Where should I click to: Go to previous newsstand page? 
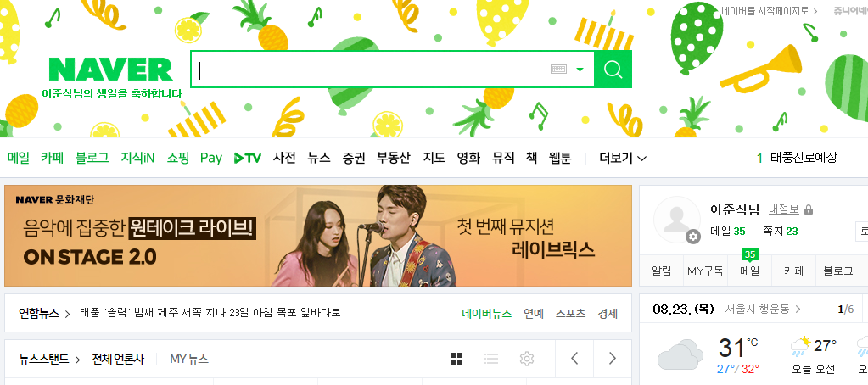point(574,359)
